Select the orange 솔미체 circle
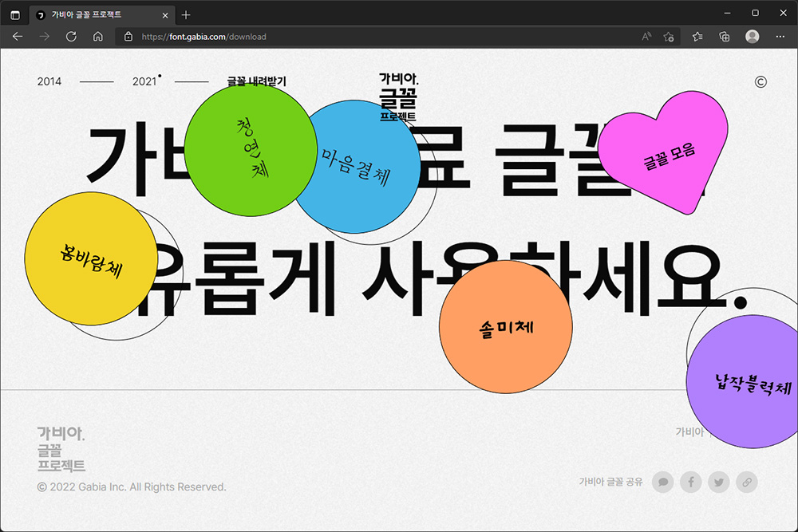Image resolution: width=798 pixels, height=532 pixels. tap(506, 327)
